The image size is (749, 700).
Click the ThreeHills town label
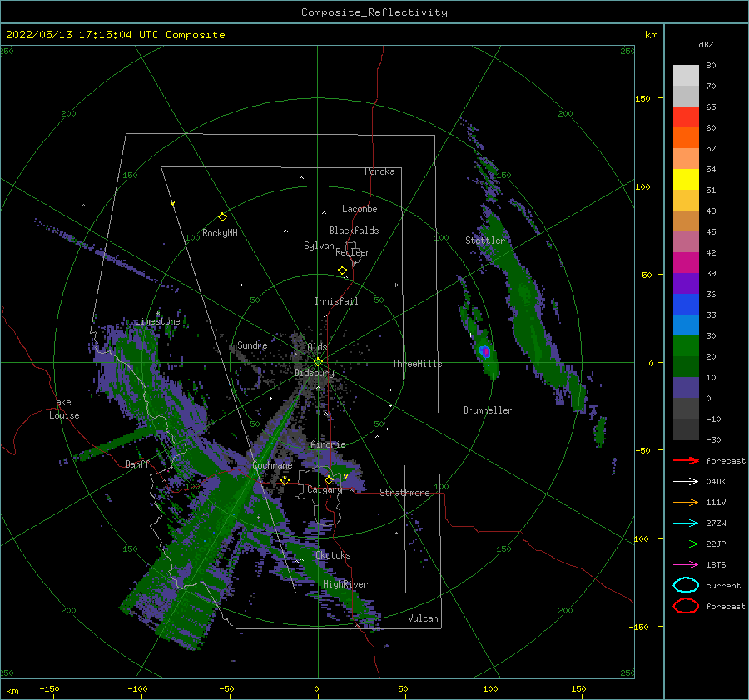[417, 364]
